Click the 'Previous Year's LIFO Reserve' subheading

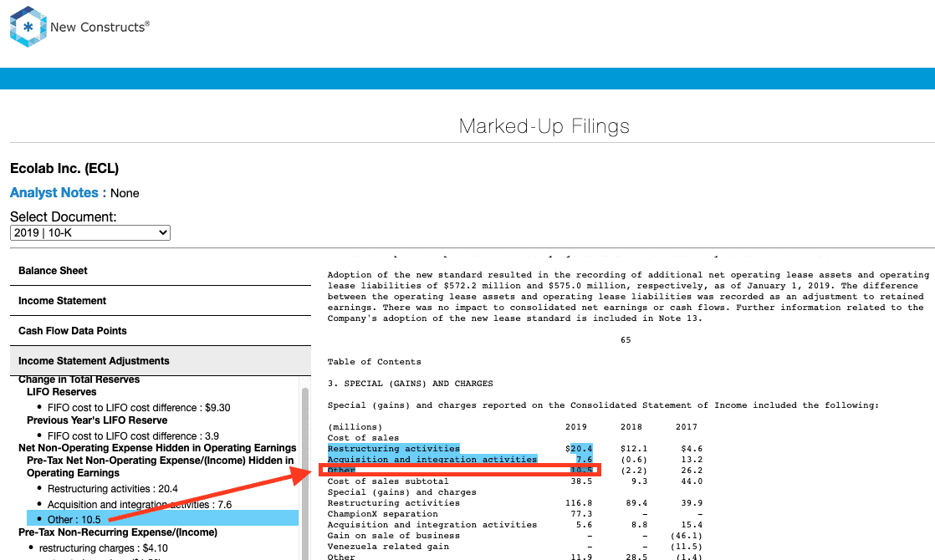(97, 420)
